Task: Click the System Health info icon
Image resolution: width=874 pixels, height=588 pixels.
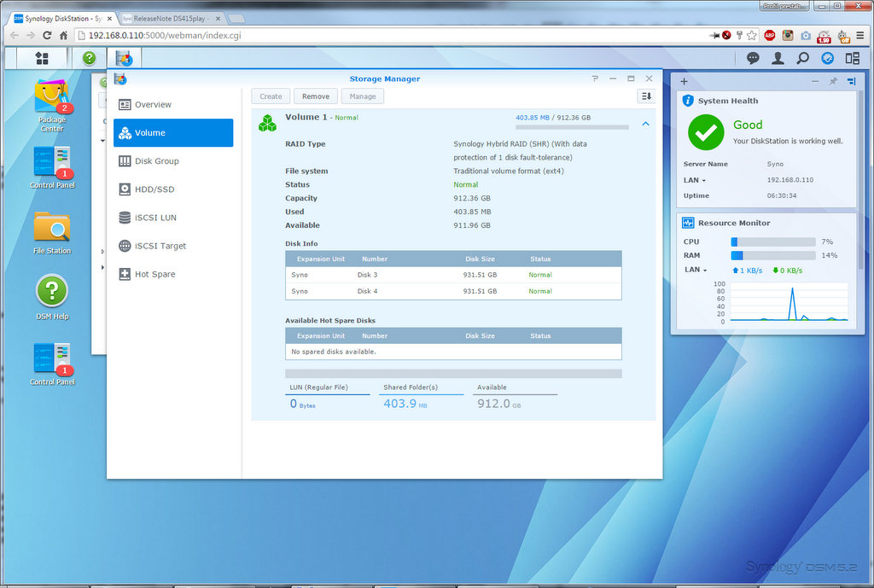Action: pyautogui.click(x=689, y=101)
